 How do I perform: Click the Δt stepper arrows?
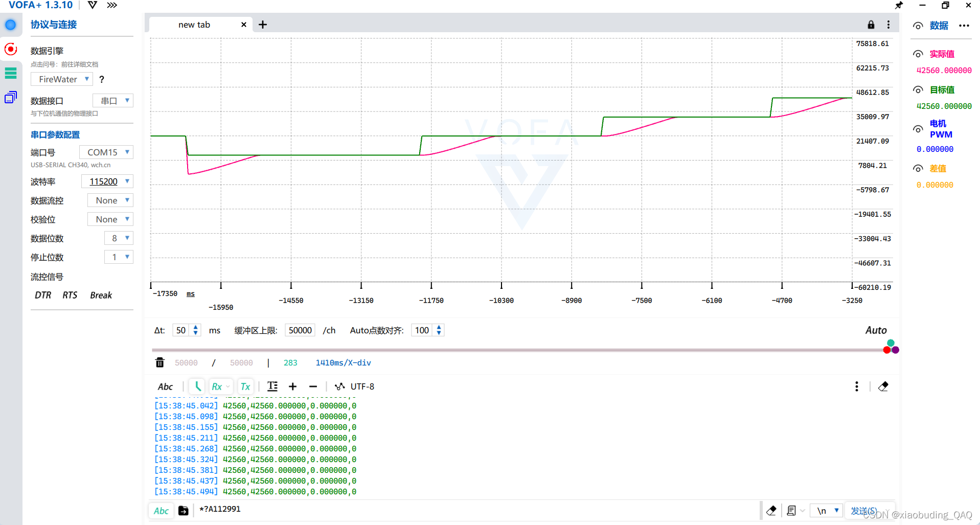pyautogui.click(x=195, y=330)
